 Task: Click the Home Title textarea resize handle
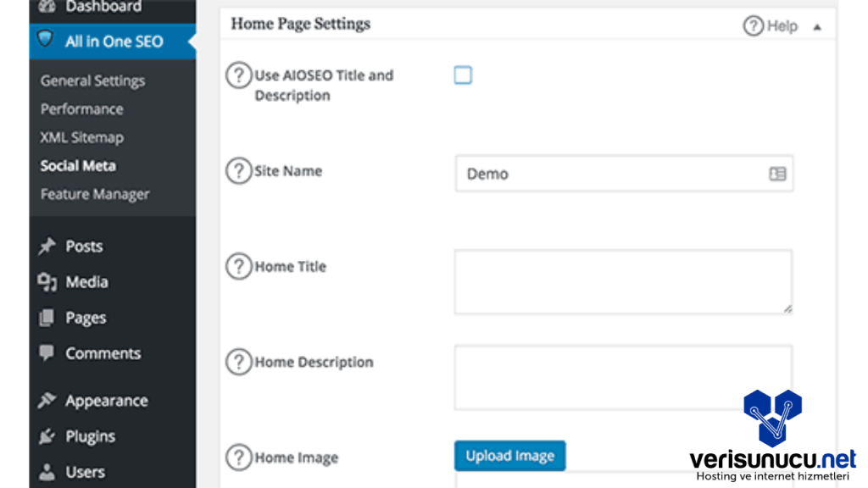[x=787, y=308]
